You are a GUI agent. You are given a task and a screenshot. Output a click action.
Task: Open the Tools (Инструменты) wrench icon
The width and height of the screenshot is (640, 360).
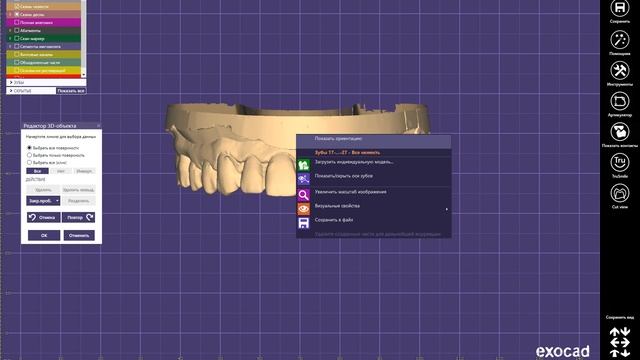pyautogui.click(x=620, y=71)
